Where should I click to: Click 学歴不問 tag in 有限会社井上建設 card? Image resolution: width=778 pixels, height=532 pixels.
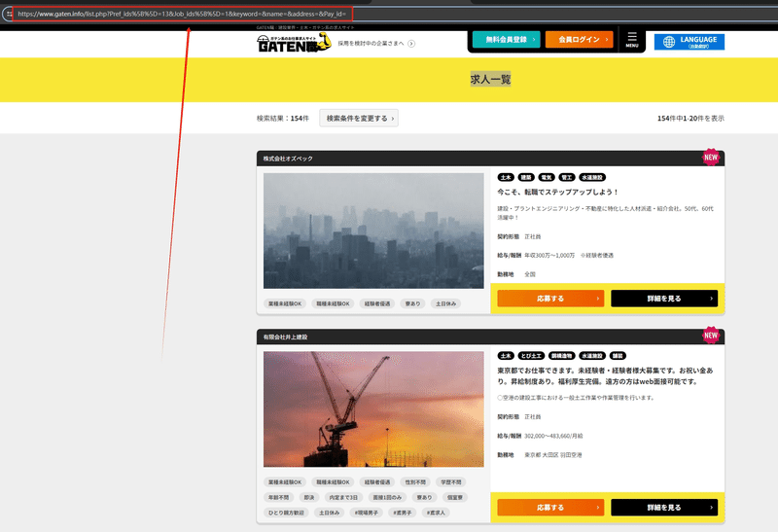coord(450,482)
